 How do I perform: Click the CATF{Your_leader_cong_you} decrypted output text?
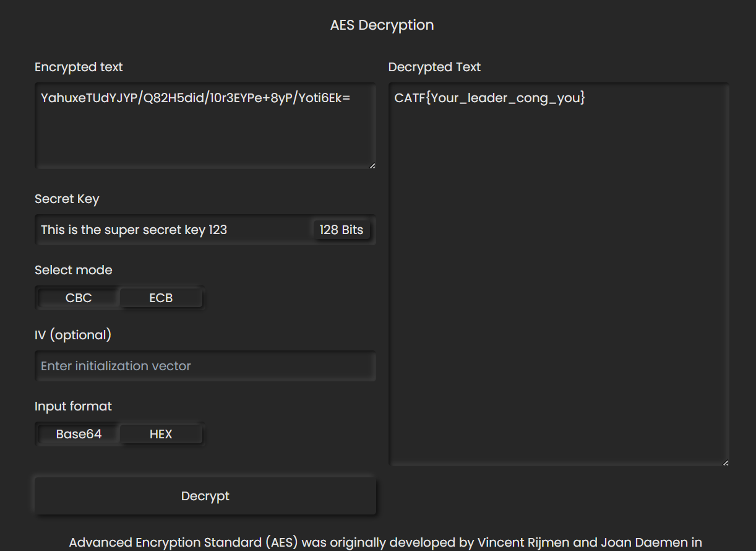point(489,98)
